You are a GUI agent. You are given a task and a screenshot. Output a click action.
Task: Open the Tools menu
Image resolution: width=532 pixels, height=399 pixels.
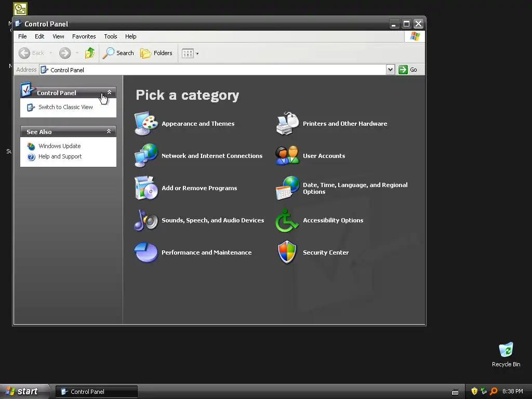click(111, 36)
